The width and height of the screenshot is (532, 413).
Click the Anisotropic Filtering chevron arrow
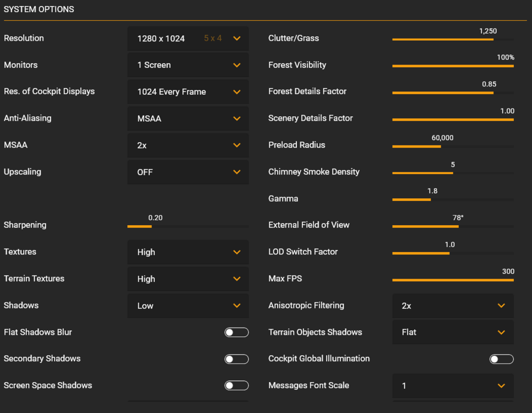tap(501, 306)
